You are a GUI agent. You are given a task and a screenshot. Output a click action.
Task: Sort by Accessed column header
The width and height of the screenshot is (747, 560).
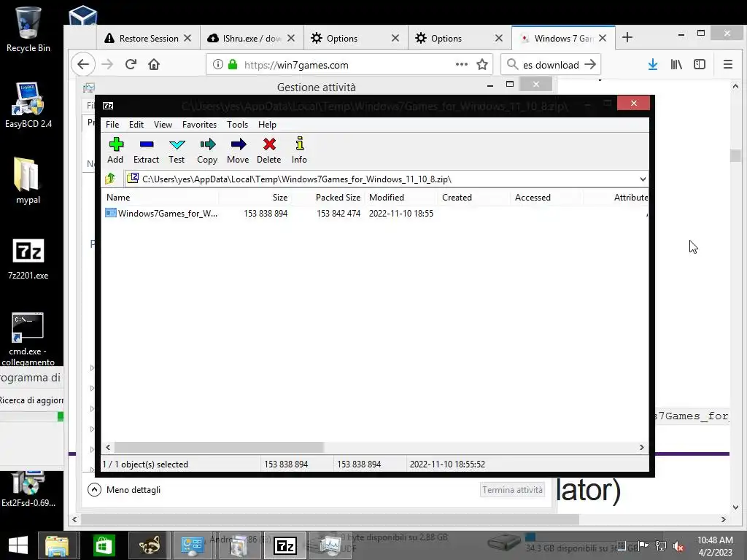(547, 197)
